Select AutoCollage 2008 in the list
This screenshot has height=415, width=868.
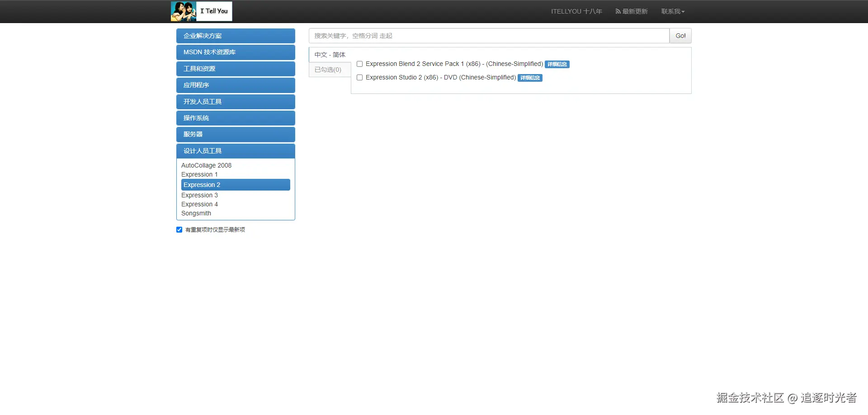point(206,165)
